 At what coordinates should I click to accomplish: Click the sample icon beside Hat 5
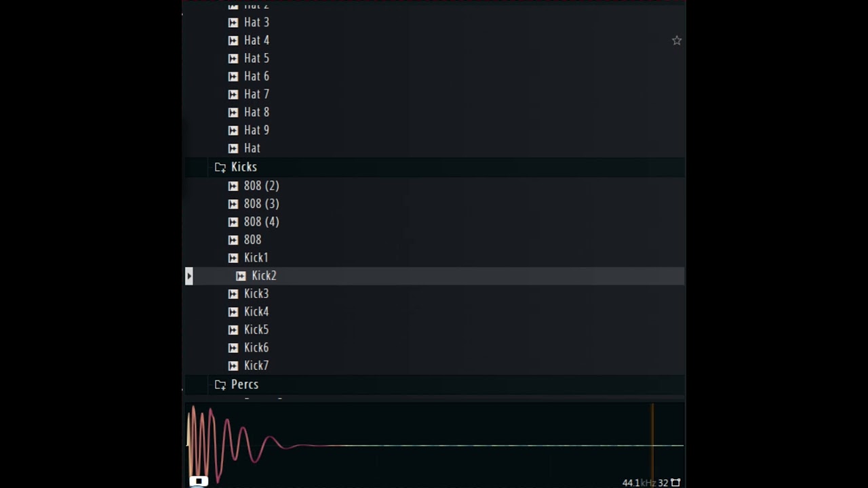tap(233, 58)
